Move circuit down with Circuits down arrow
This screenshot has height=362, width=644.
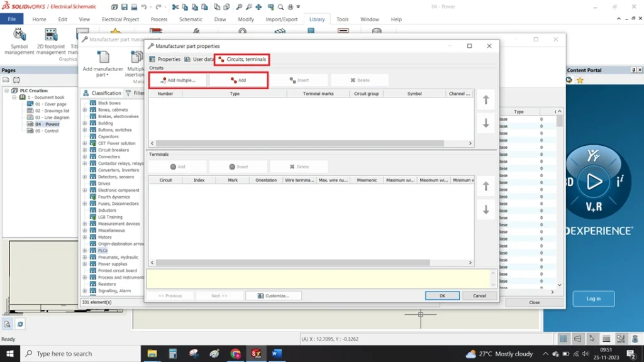coord(486,123)
